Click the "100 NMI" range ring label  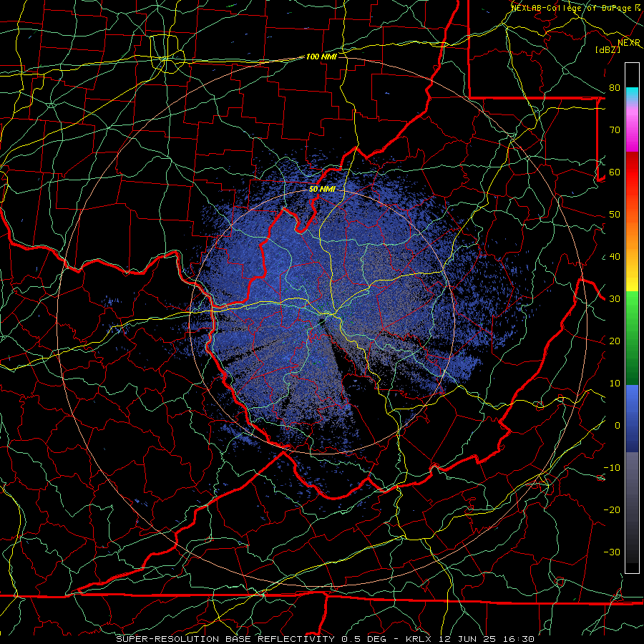321,57
